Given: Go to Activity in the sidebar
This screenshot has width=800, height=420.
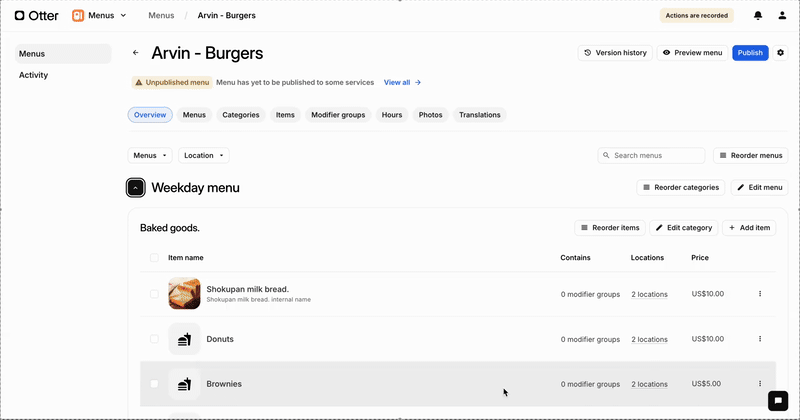Looking at the screenshot, I should tap(34, 75).
